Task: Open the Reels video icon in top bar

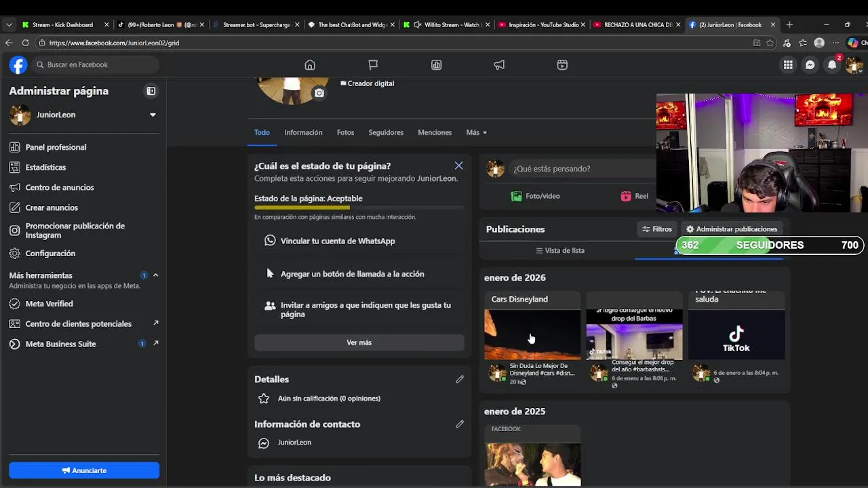Action: [x=562, y=65]
